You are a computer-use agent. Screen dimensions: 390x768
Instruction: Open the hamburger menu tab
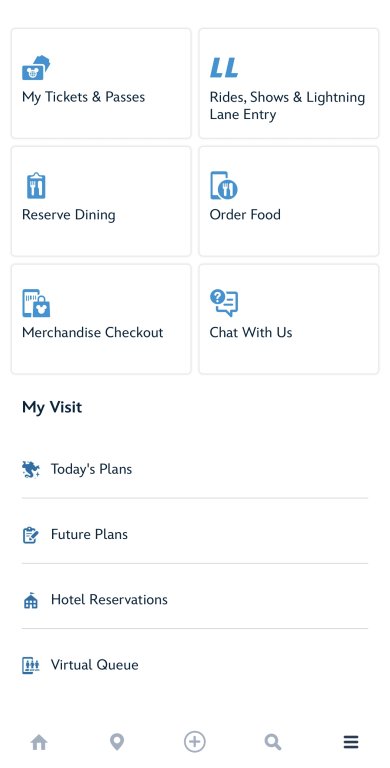point(351,743)
